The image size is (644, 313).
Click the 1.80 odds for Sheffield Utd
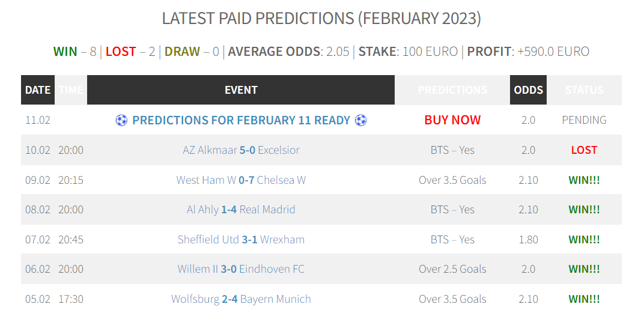pyautogui.click(x=528, y=240)
